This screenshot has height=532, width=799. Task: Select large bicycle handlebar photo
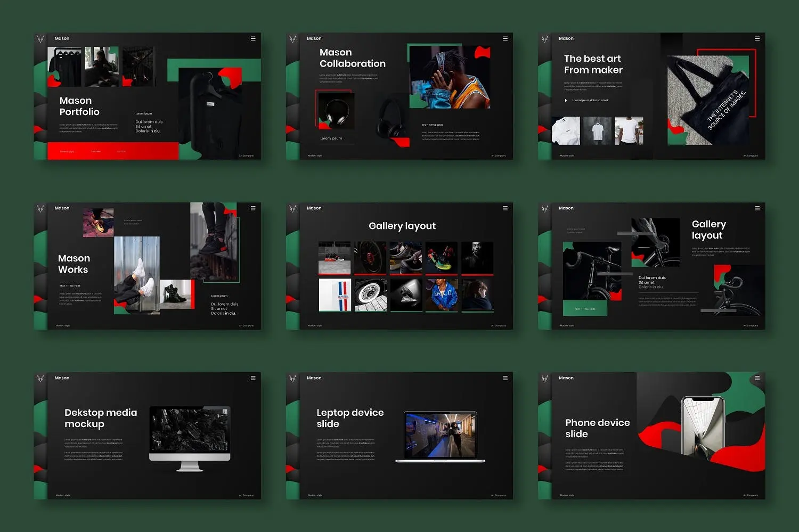(592, 271)
